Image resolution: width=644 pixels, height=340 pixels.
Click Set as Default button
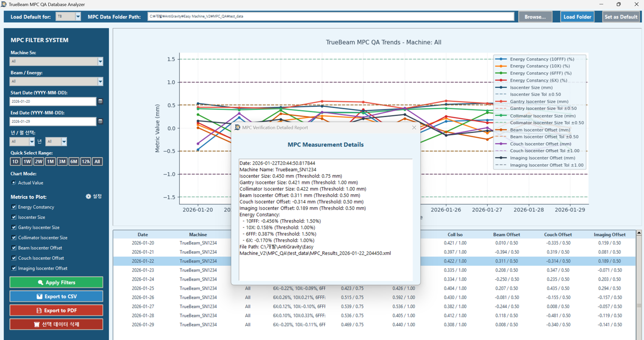coord(621,17)
